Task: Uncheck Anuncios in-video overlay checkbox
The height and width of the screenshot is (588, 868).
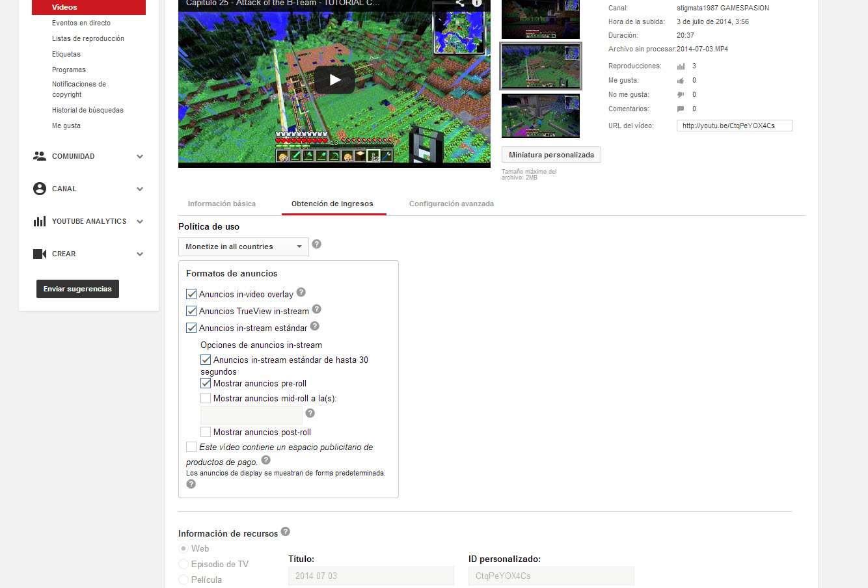Action: point(191,294)
